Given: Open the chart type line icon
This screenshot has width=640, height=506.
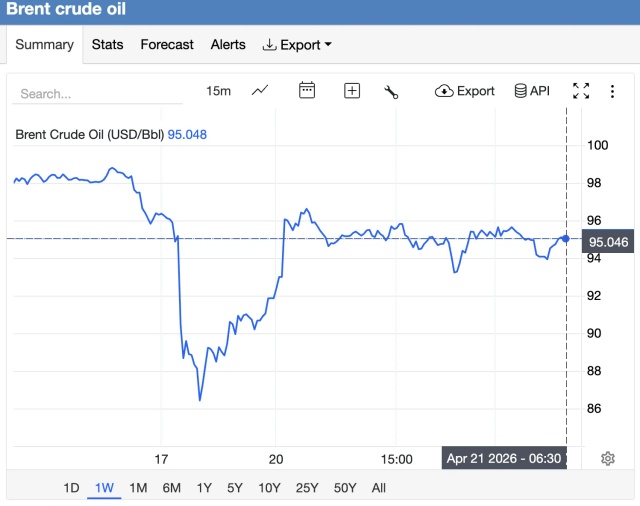Looking at the screenshot, I should (260, 91).
